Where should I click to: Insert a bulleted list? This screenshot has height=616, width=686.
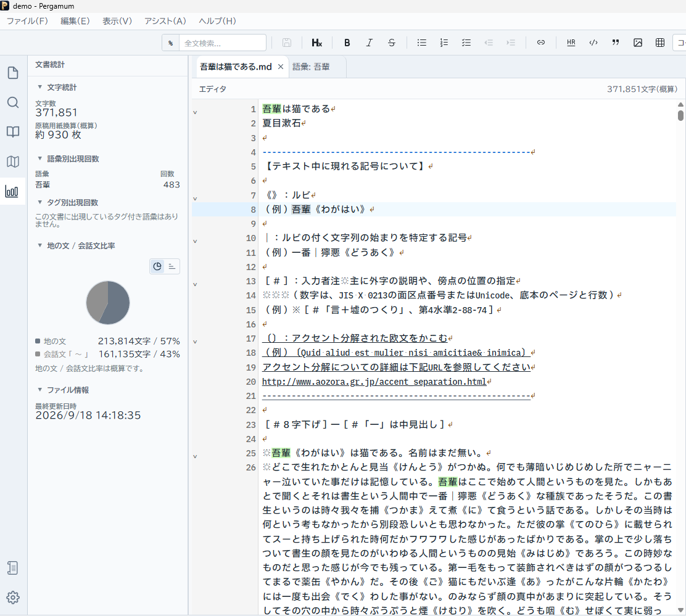pyautogui.click(x=422, y=43)
